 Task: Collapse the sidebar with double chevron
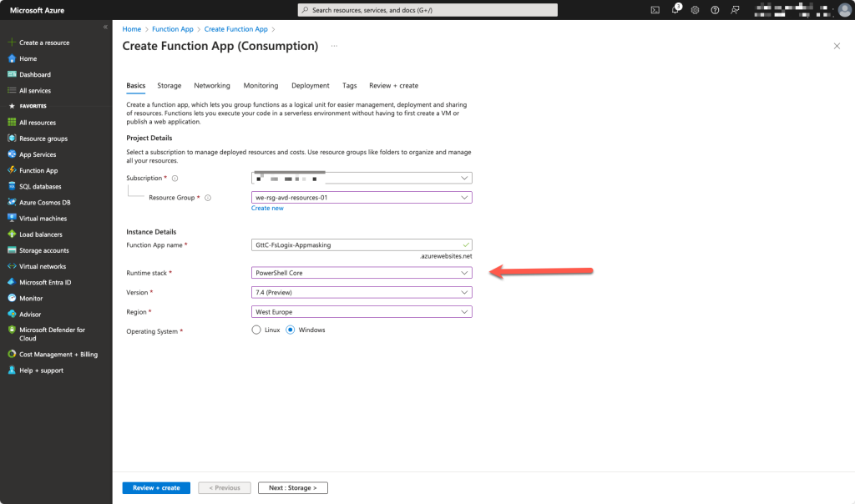pyautogui.click(x=105, y=27)
